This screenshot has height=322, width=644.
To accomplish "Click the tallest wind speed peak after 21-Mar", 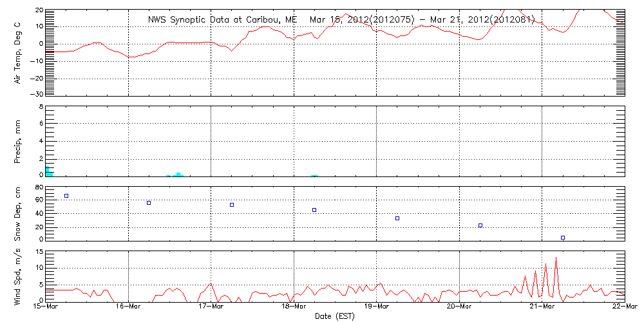I will pos(556,258).
